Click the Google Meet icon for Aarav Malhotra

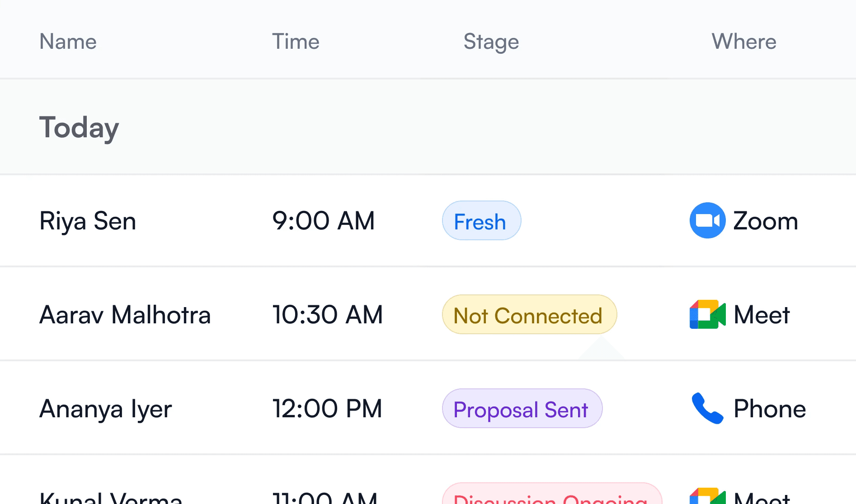(x=707, y=314)
